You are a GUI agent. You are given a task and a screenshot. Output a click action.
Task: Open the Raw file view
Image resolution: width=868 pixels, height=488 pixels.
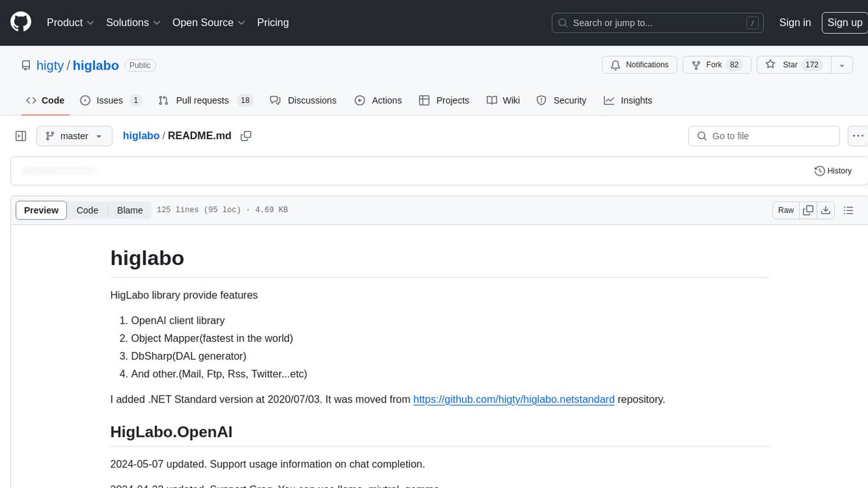[x=786, y=210]
